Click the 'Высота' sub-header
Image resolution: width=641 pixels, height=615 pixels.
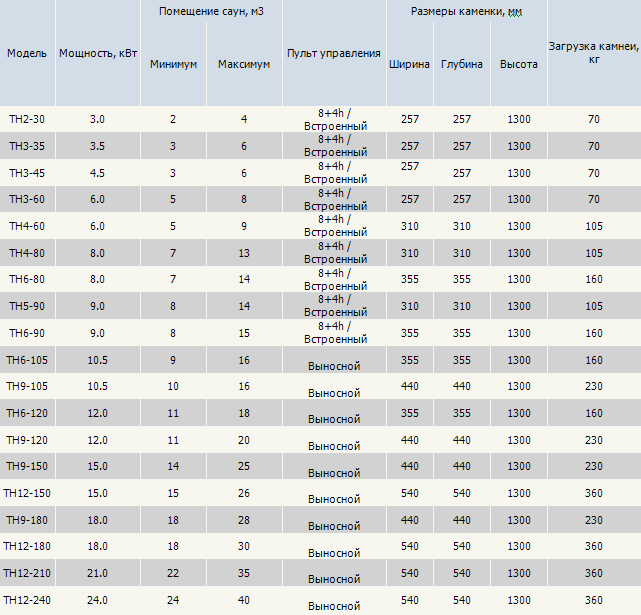click(519, 64)
